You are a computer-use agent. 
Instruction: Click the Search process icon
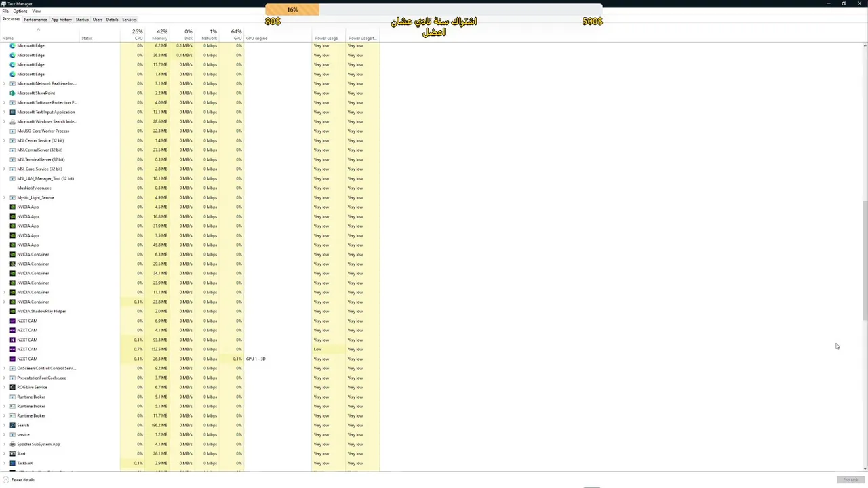click(12, 425)
